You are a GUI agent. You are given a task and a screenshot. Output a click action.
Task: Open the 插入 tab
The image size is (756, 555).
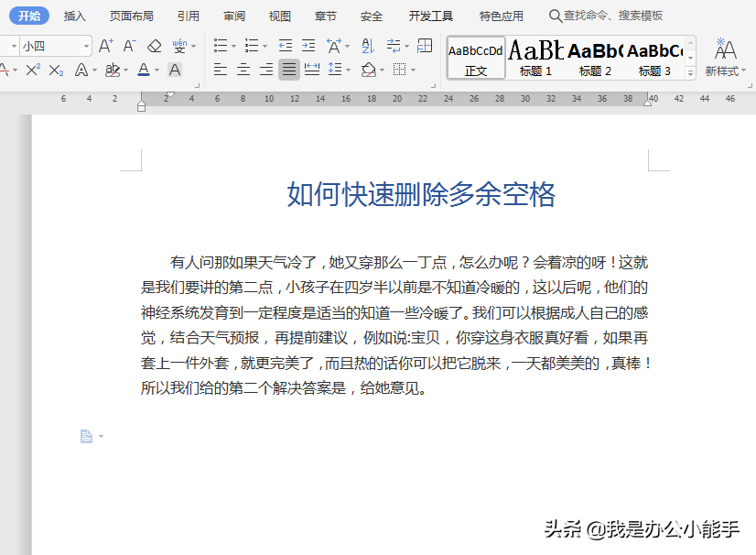point(75,16)
